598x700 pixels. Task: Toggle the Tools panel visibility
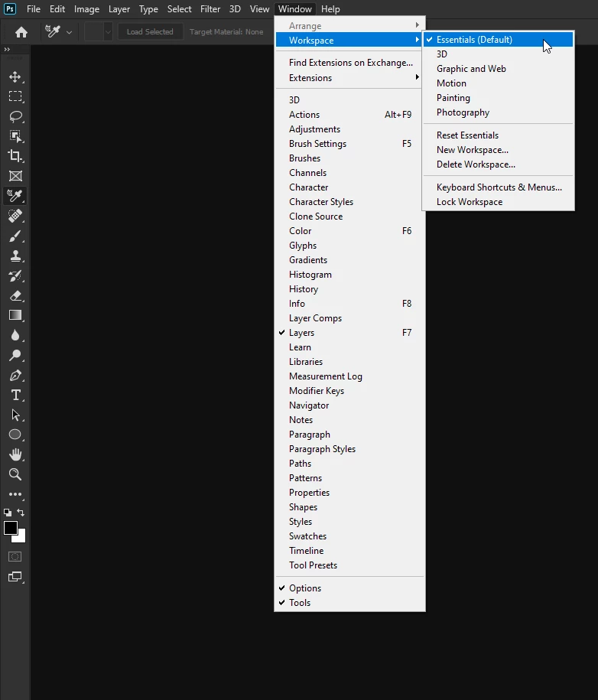pos(349,603)
